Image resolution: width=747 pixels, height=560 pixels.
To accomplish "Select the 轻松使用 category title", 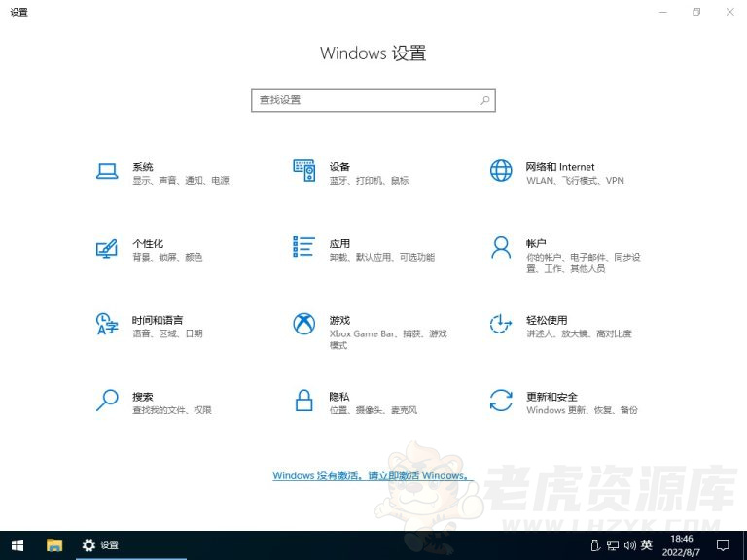I will pos(547,320).
